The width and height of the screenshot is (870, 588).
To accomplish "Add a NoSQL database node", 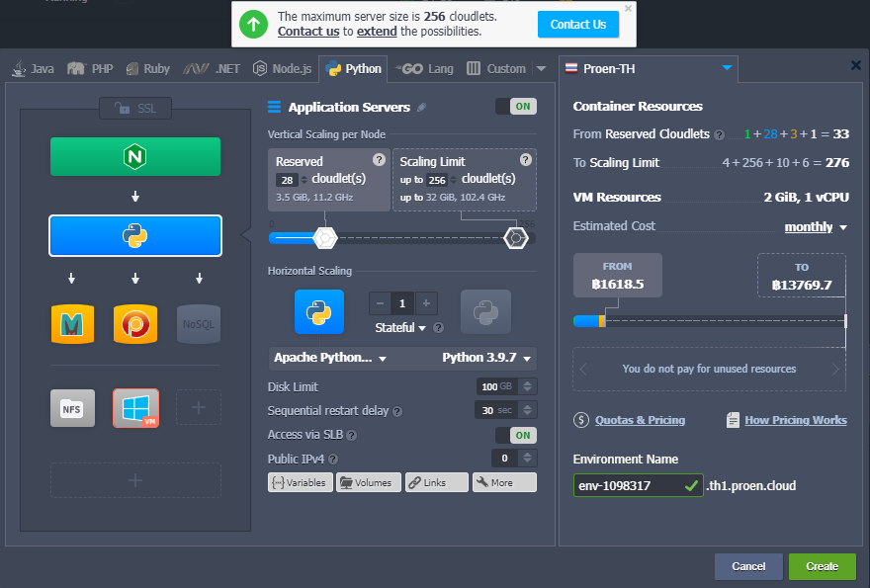I will click(x=199, y=324).
